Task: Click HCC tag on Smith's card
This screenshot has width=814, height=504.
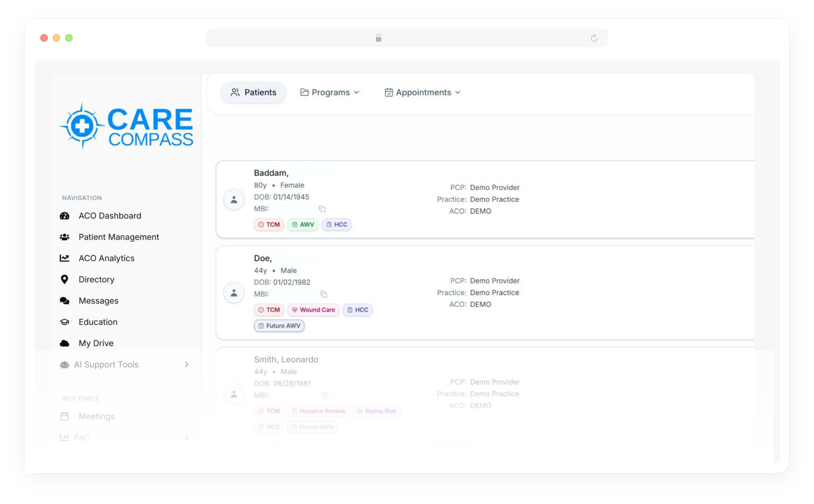Action: click(269, 427)
